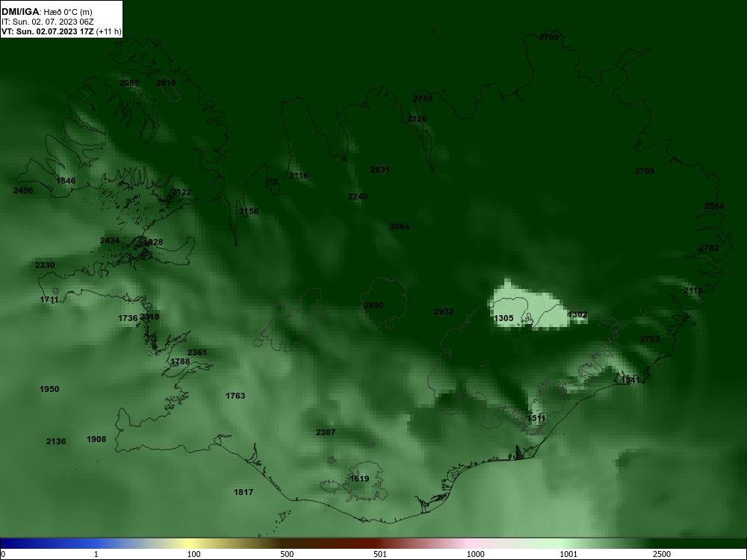
Task: Pick the 1619 map value
Action: [x=359, y=479]
